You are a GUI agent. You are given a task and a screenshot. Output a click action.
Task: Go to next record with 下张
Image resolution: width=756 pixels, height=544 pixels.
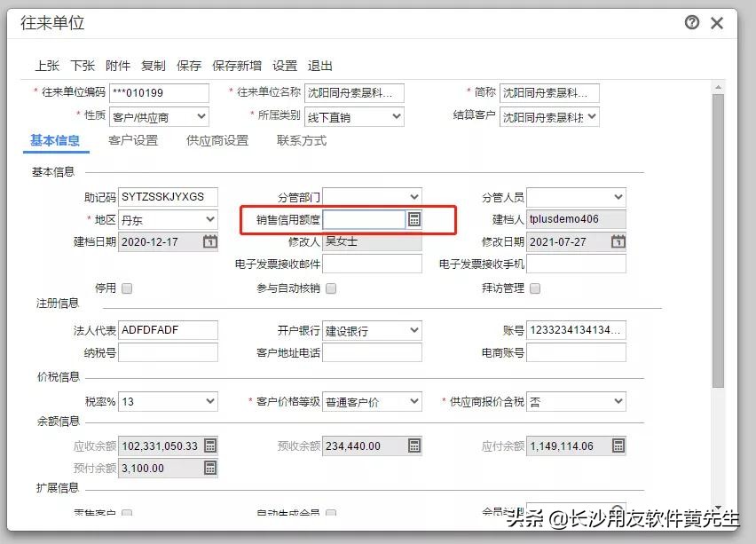(x=83, y=66)
